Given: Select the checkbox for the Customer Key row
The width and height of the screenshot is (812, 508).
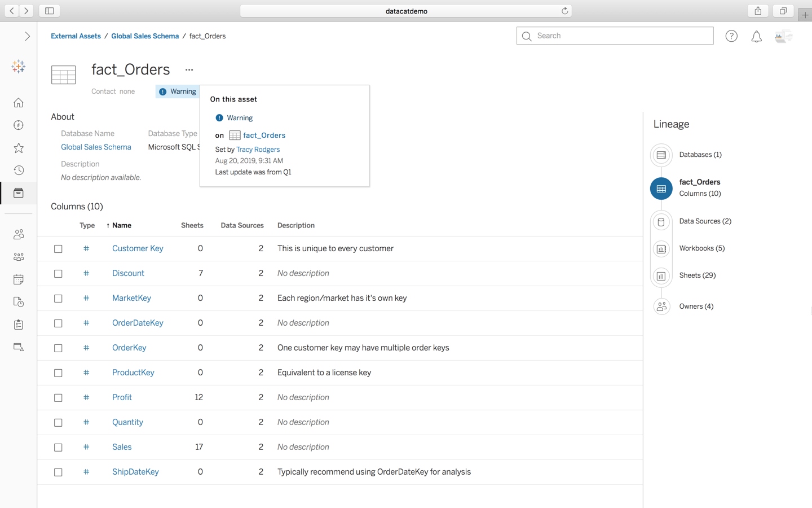Looking at the screenshot, I should pyautogui.click(x=58, y=248).
